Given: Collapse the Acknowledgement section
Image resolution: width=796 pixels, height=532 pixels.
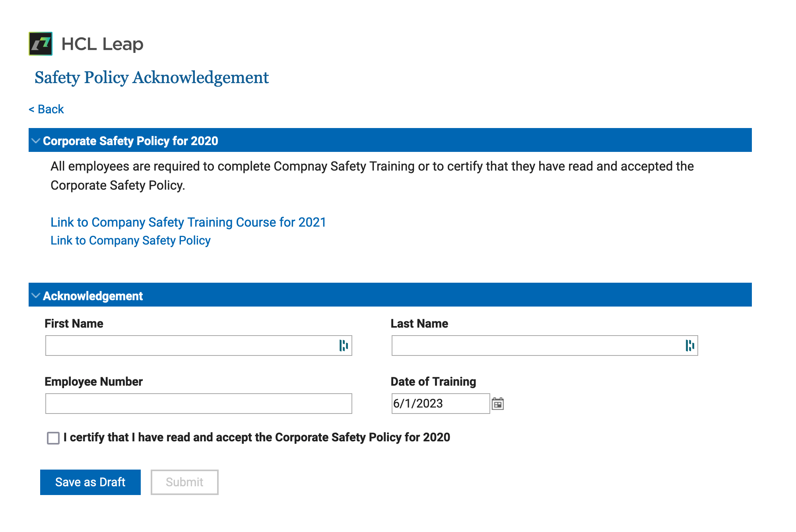Looking at the screenshot, I should click(36, 295).
